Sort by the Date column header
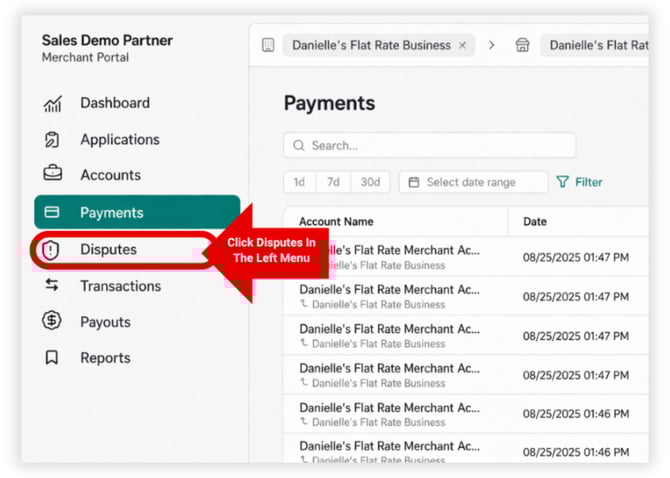 tap(535, 222)
